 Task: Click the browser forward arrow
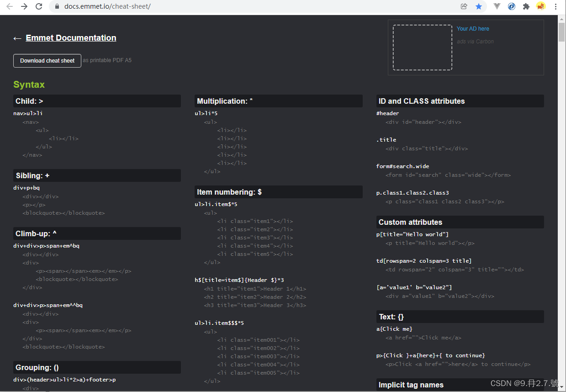point(24,6)
